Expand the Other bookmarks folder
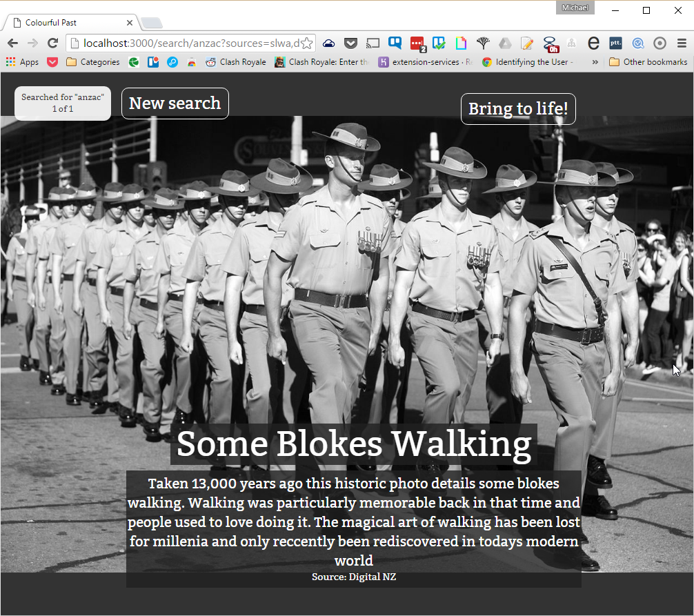The width and height of the screenshot is (694, 616). (648, 62)
